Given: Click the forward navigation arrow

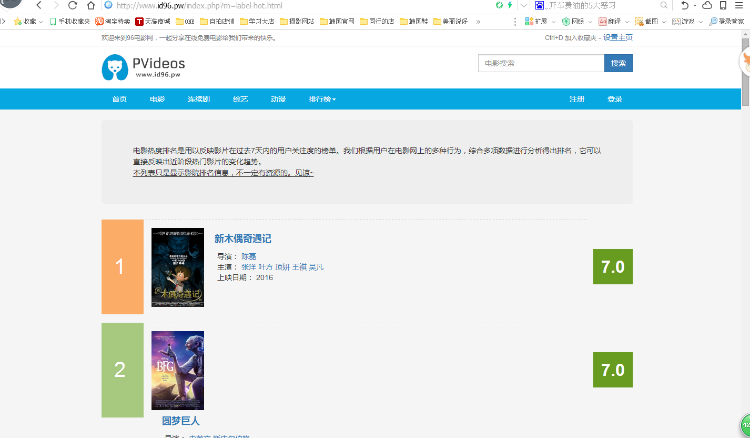Looking at the screenshot, I should tap(56, 5).
